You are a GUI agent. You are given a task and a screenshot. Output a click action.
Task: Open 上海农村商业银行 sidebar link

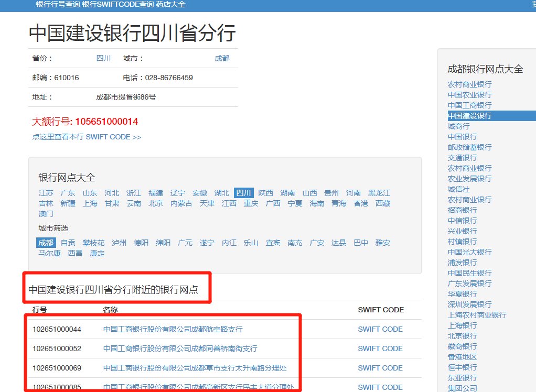(x=477, y=315)
